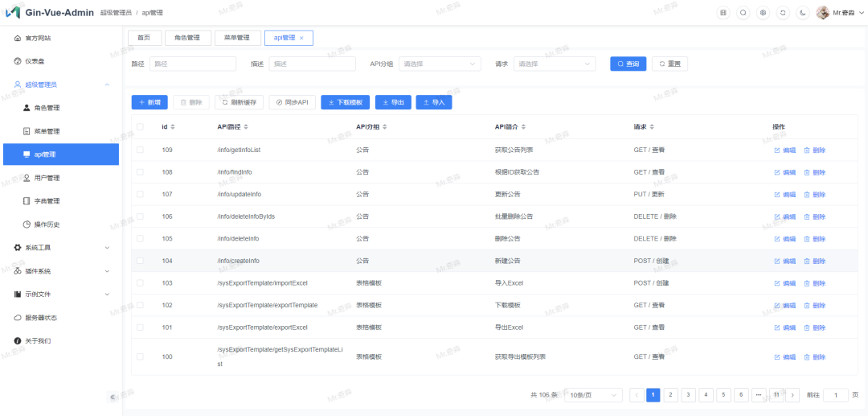Click the 同步API button
868x416 pixels.
click(293, 102)
